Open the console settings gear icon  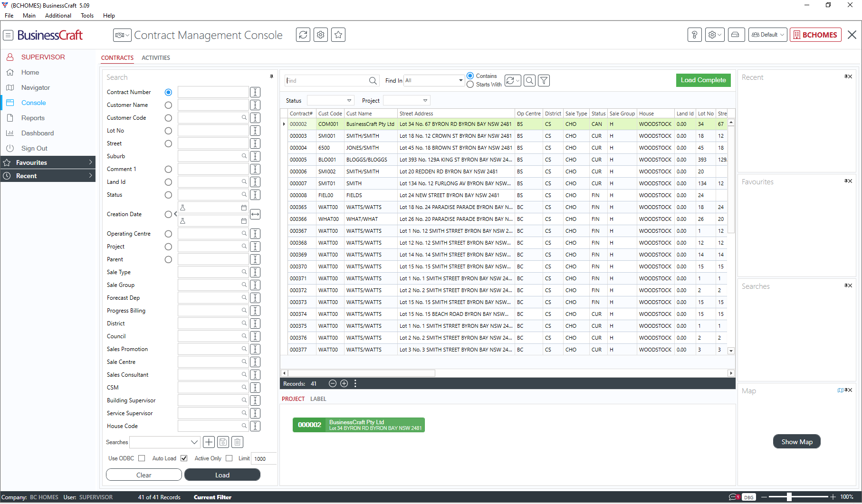point(321,35)
